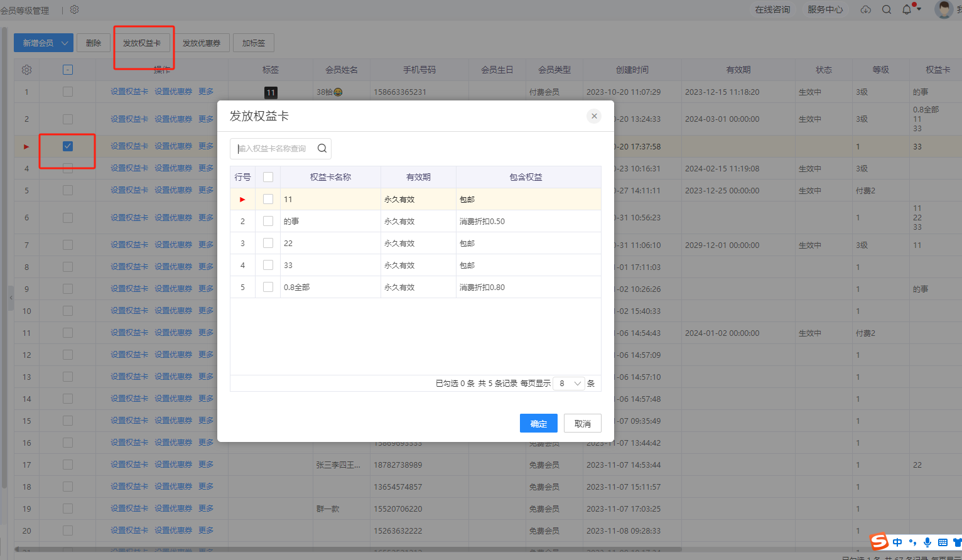The image size is (962, 560).
Task: Focus the 输入权益卡名称查询 search field
Action: [x=273, y=149]
